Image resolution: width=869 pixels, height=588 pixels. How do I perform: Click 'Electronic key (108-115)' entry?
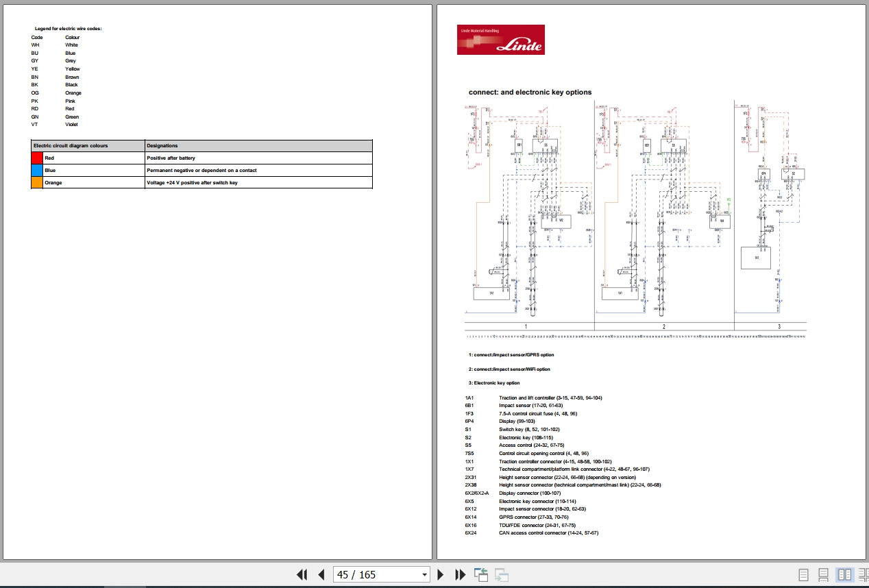click(526, 437)
